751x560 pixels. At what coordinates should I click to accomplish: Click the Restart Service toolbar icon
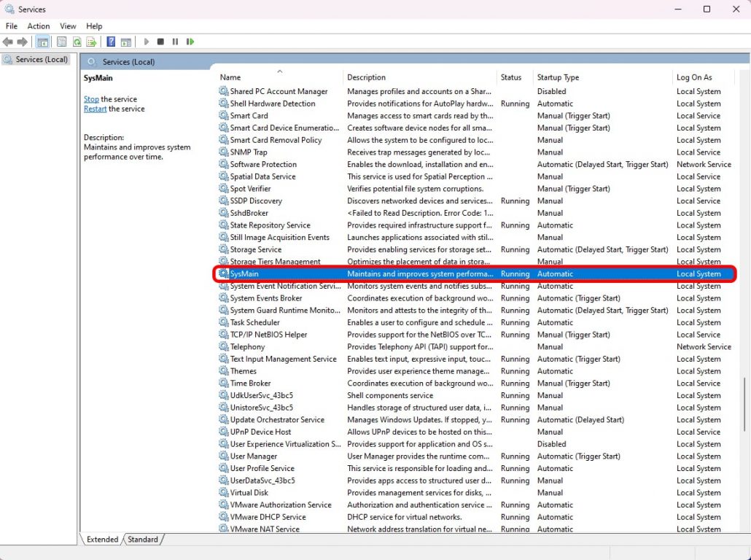190,42
